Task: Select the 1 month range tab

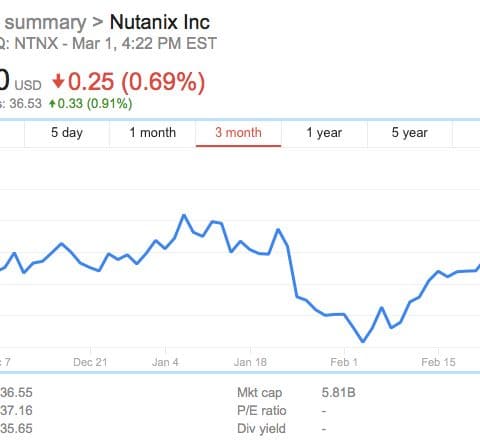Action: 153,133
